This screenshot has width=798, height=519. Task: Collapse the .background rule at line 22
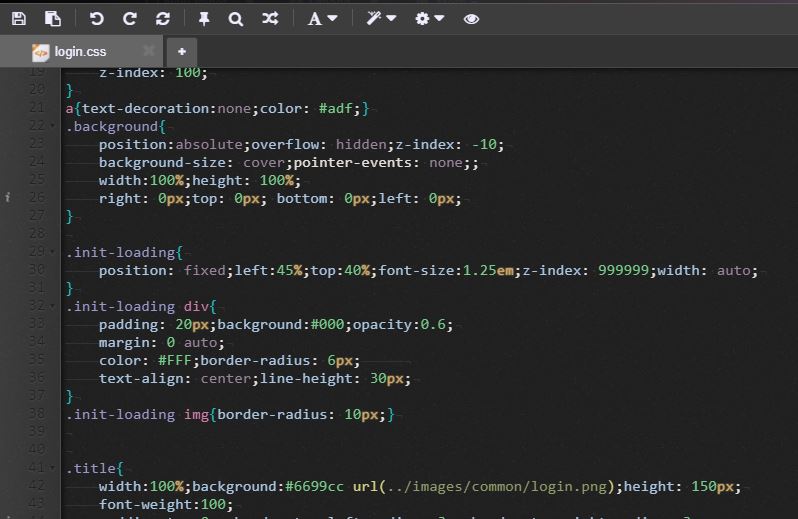click(x=52, y=126)
